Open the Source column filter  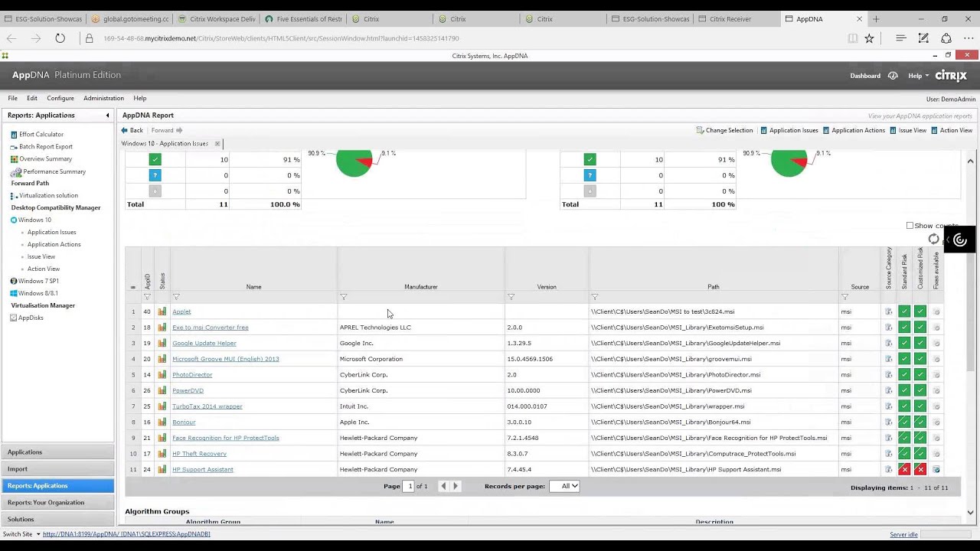[x=845, y=297]
